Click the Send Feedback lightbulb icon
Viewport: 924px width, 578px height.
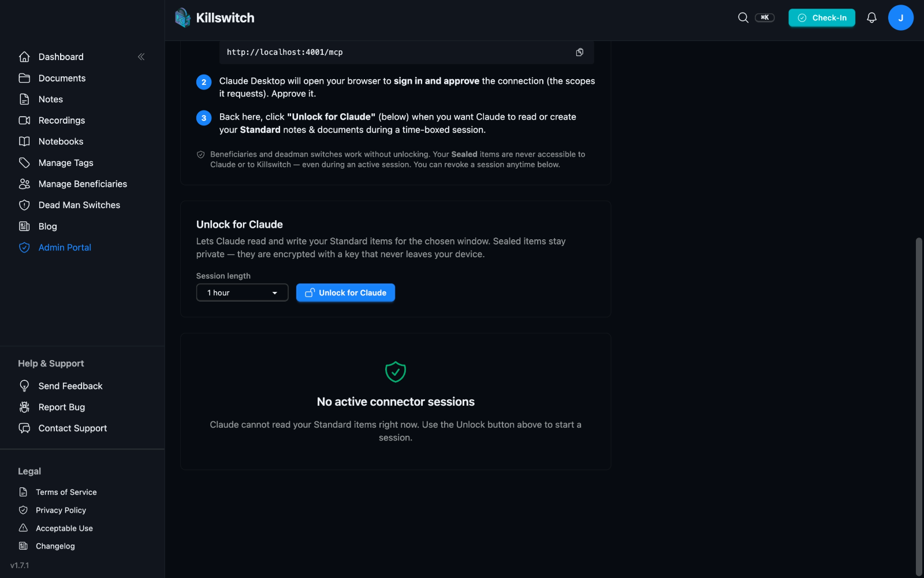click(x=24, y=386)
